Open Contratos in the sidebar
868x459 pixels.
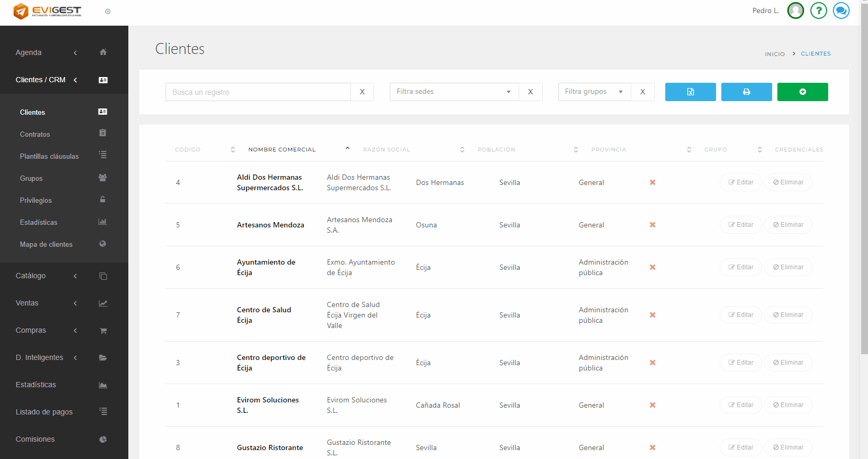point(35,135)
